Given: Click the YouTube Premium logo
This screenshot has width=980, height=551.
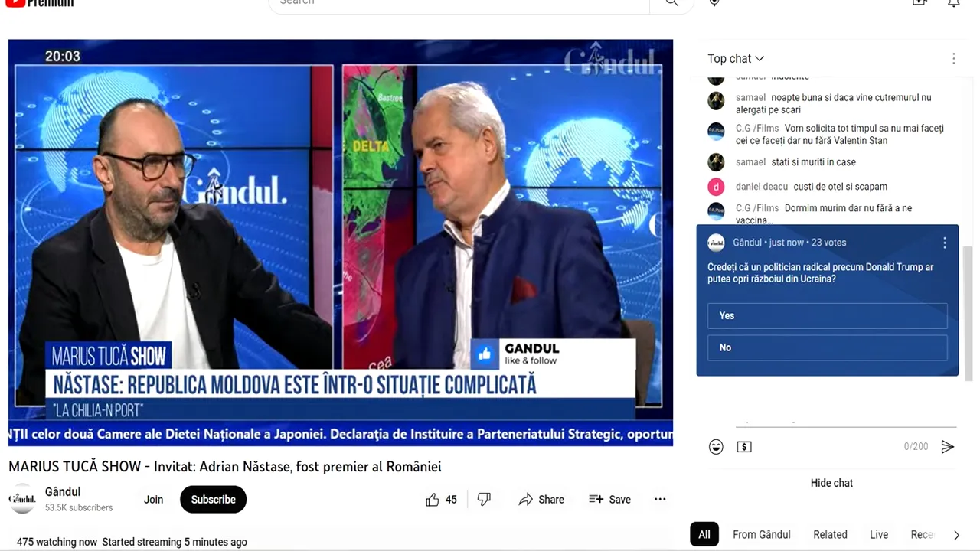Looking at the screenshot, I should (x=40, y=3).
